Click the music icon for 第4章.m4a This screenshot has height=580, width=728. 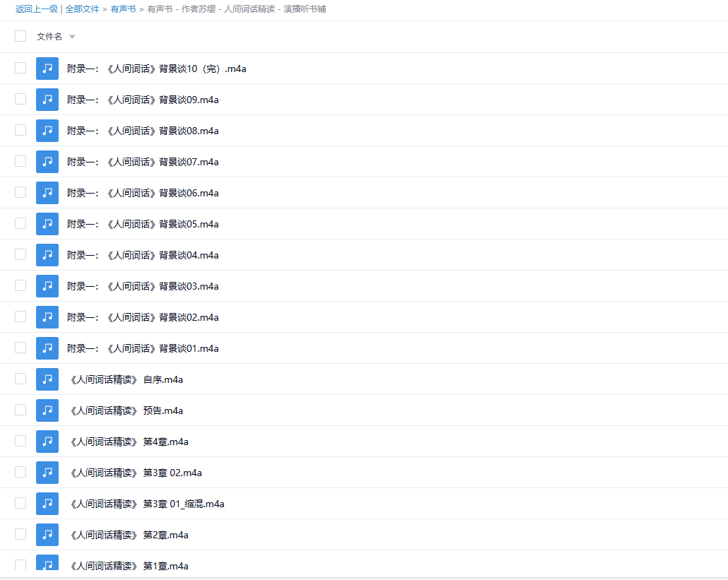(x=47, y=442)
